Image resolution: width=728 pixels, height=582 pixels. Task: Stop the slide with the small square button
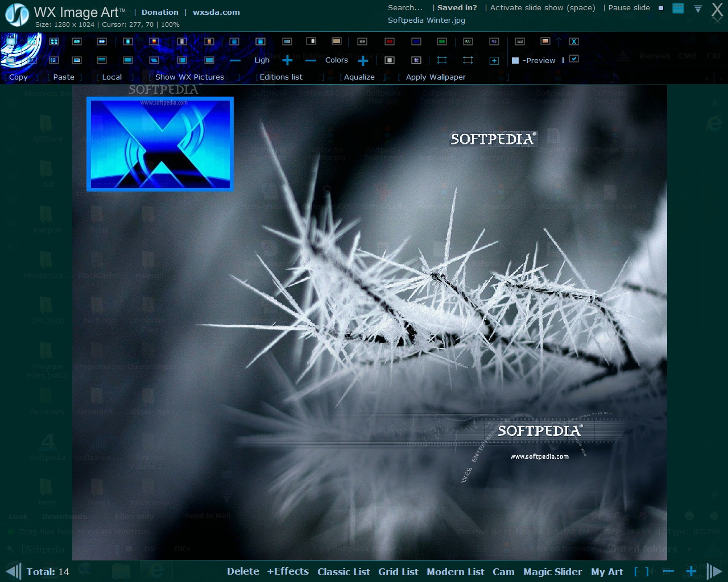coord(660,8)
